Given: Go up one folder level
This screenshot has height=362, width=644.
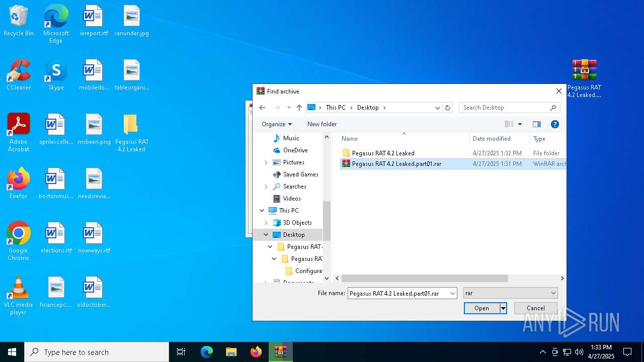Looking at the screenshot, I should [x=299, y=108].
